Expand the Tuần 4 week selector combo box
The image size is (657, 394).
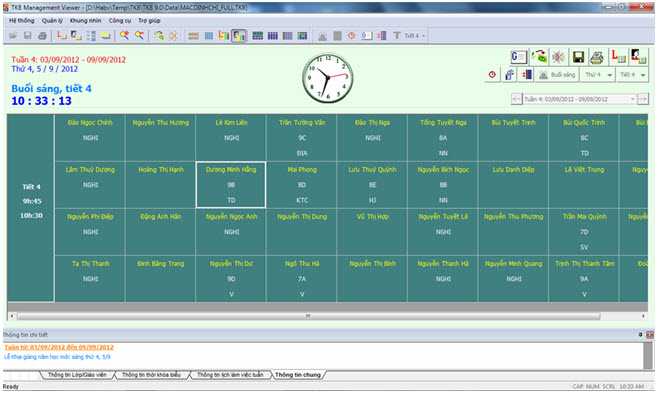[579, 99]
